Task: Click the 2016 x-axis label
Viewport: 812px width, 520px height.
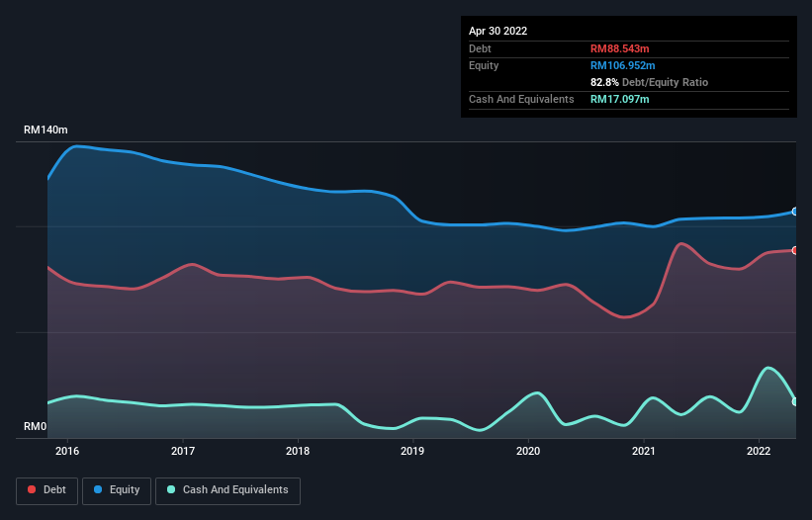Action: point(67,451)
